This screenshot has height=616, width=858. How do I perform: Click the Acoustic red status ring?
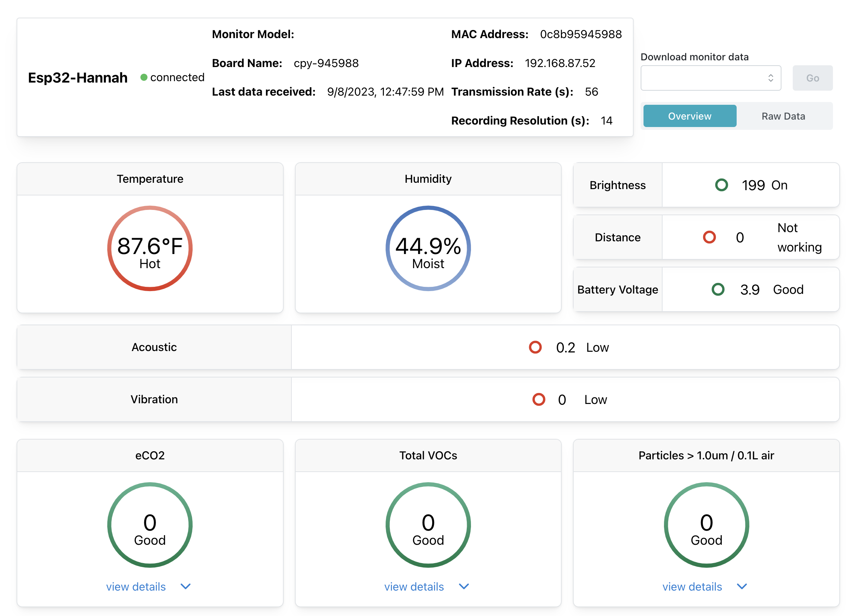click(x=535, y=347)
